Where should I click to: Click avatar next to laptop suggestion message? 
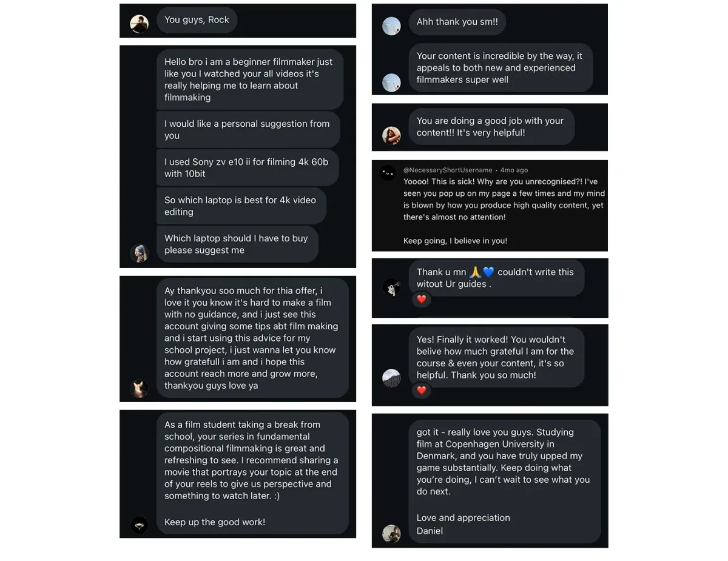click(140, 253)
